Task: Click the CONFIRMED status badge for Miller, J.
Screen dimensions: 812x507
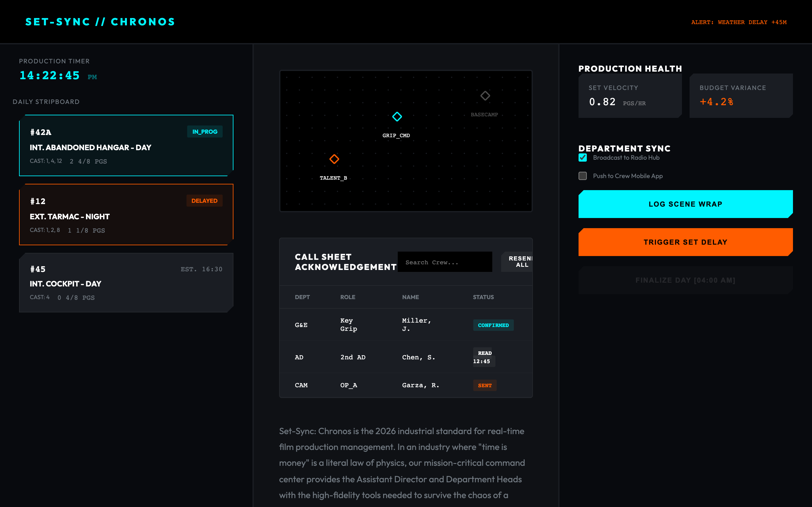Action: pos(493,325)
